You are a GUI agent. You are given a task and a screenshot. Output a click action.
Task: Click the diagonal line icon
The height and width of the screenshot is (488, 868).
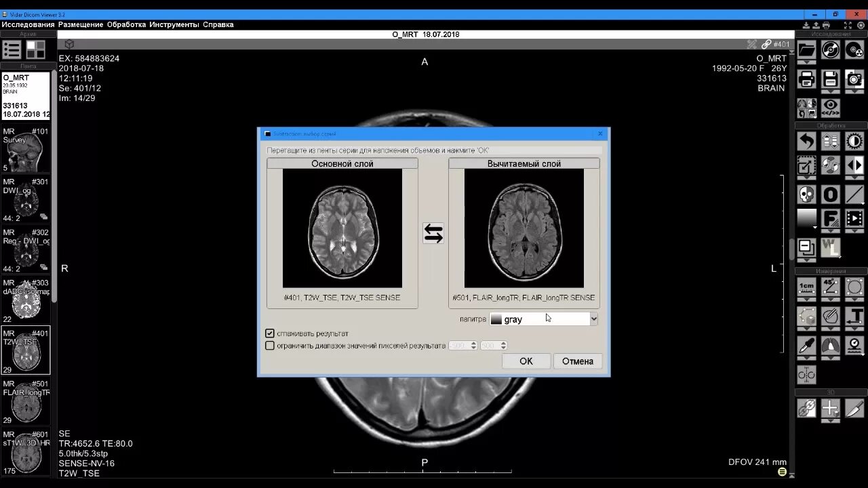coord(854,195)
